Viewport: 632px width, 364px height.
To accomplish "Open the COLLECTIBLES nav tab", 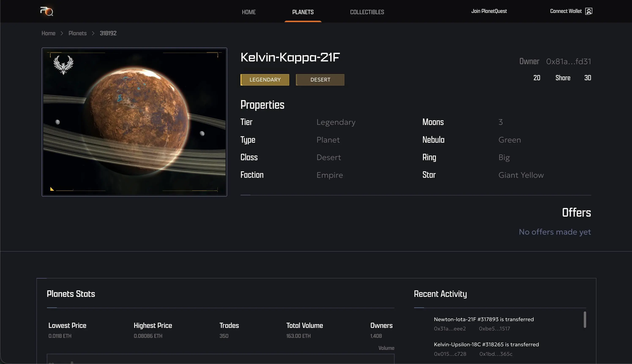I will (367, 12).
